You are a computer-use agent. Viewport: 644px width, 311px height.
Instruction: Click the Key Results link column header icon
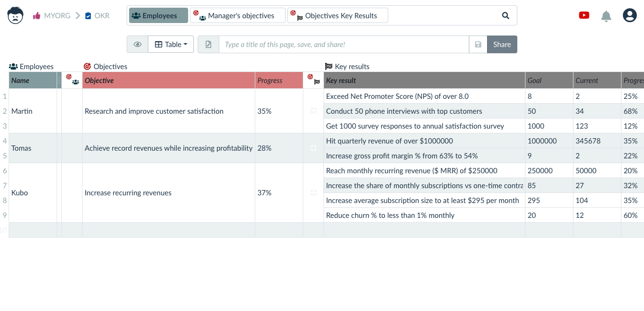tap(313, 80)
